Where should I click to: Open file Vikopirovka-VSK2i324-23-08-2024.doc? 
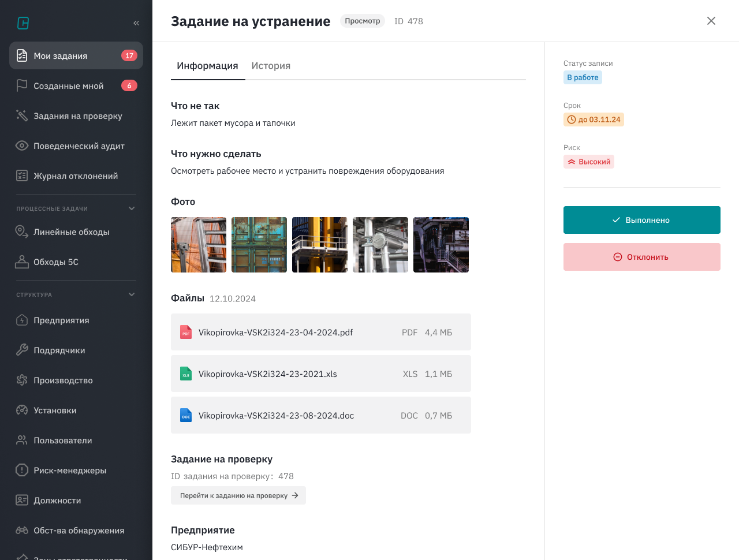pyautogui.click(x=321, y=415)
